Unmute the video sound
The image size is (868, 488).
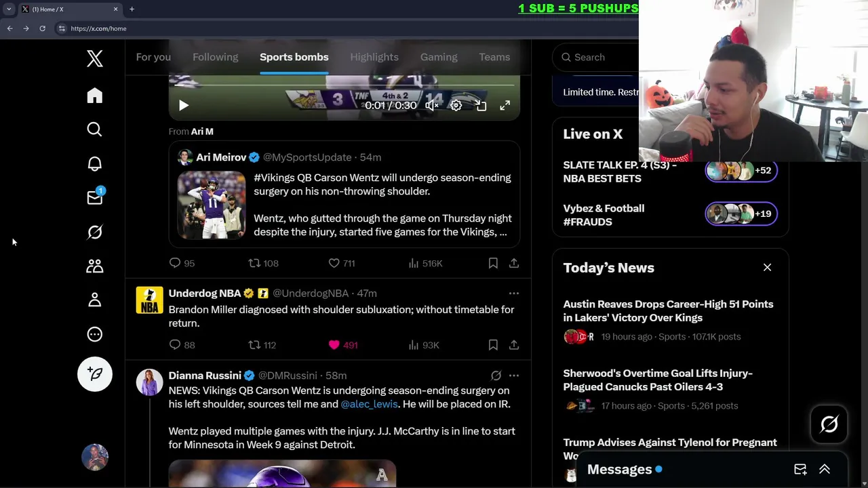[431, 105]
